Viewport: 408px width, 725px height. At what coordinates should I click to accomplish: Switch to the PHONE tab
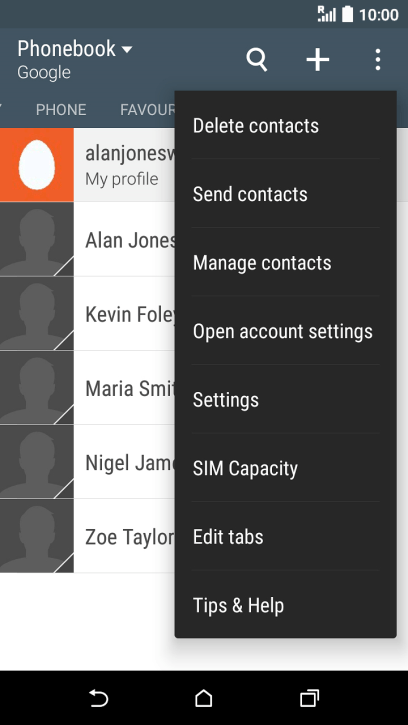(61, 110)
